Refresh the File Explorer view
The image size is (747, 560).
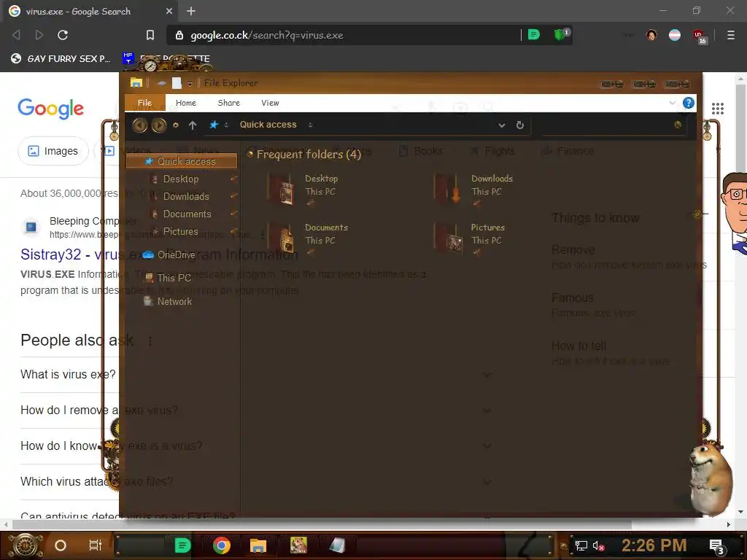[x=519, y=125]
